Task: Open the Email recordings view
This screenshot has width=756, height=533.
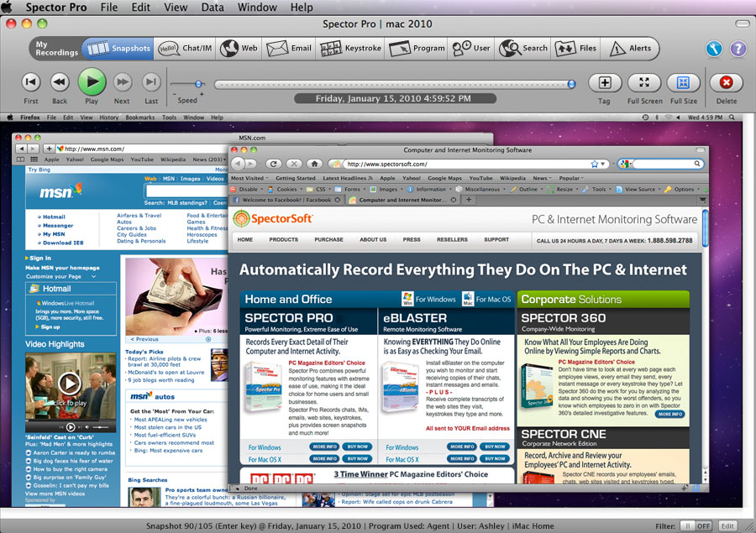Action: pos(289,48)
